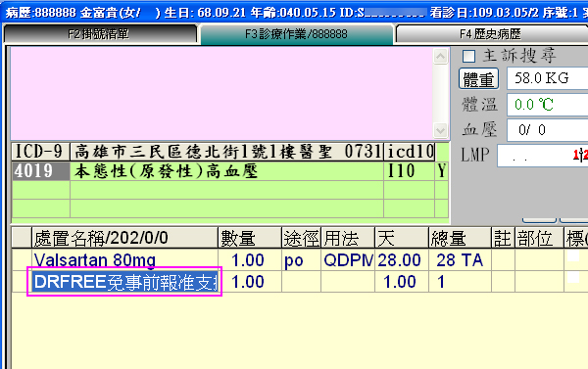Click the 體重 button
The width and height of the screenshot is (588, 369).
pyautogui.click(x=478, y=78)
